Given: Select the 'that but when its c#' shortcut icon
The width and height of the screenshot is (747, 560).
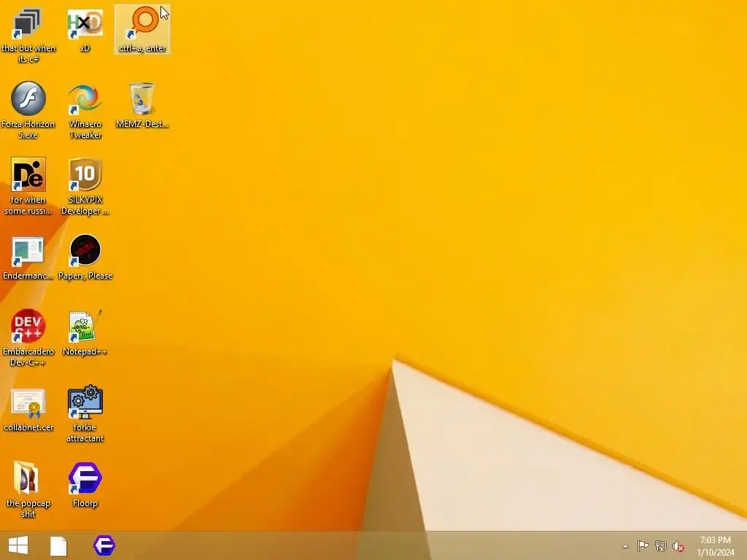Looking at the screenshot, I should coord(28,36).
